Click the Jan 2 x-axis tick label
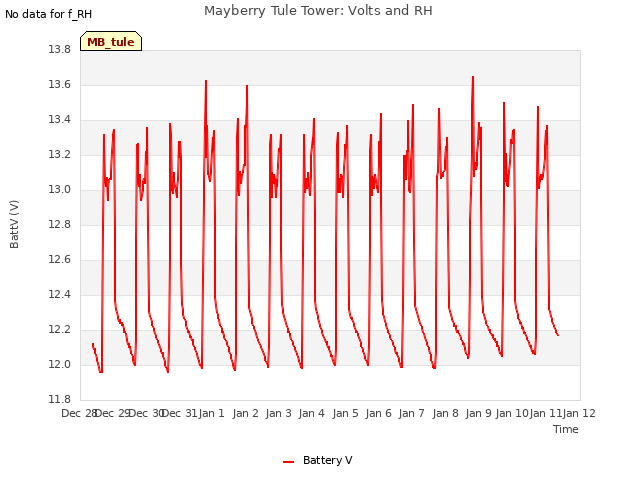Screen dimensions: 640x480 click(x=245, y=413)
